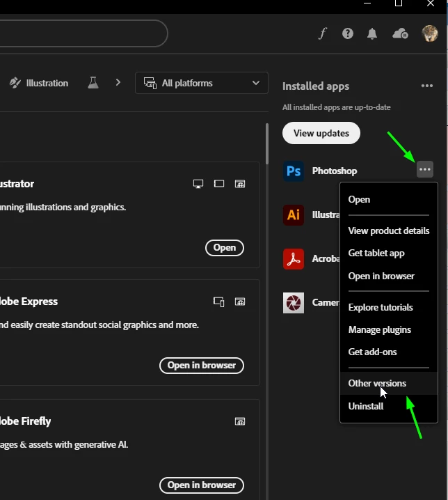This screenshot has width=448, height=500.
Task: Click Open in browser on the Adobe Express card
Action: pos(202,366)
